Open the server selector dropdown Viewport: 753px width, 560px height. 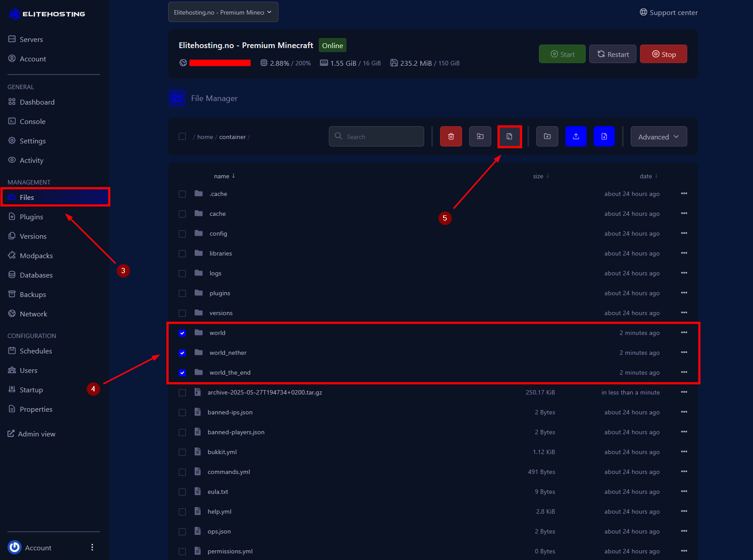pos(223,12)
